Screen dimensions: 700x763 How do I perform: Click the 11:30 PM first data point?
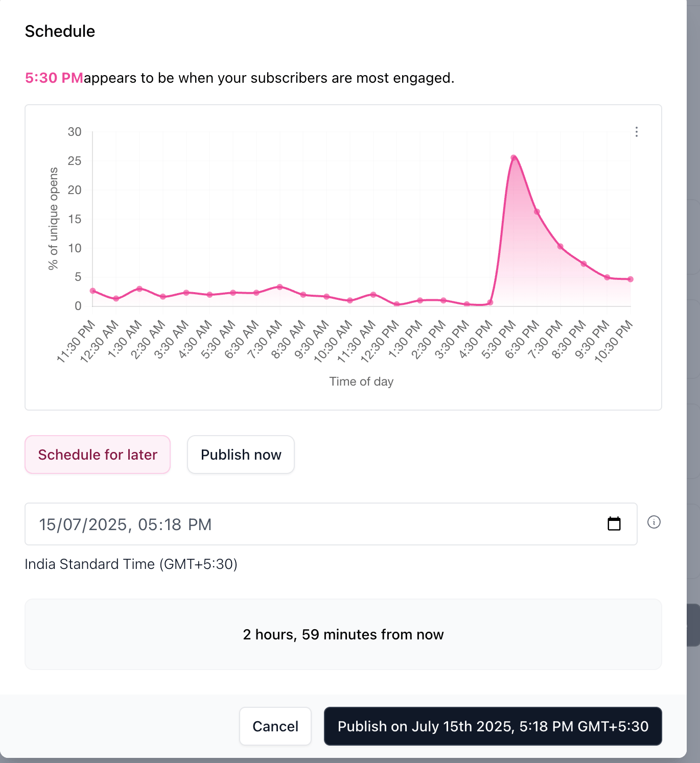(x=92, y=290)
